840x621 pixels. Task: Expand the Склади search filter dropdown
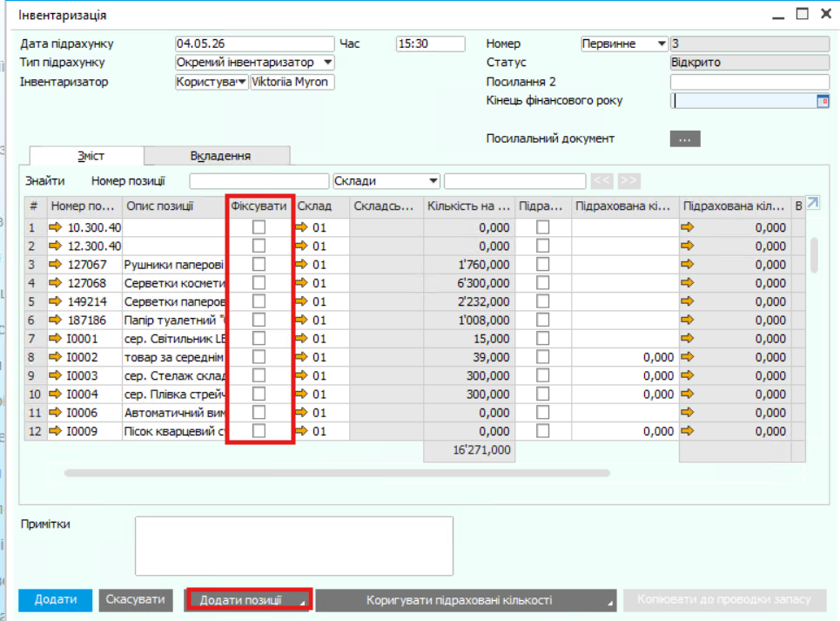(x=433, y=181)
